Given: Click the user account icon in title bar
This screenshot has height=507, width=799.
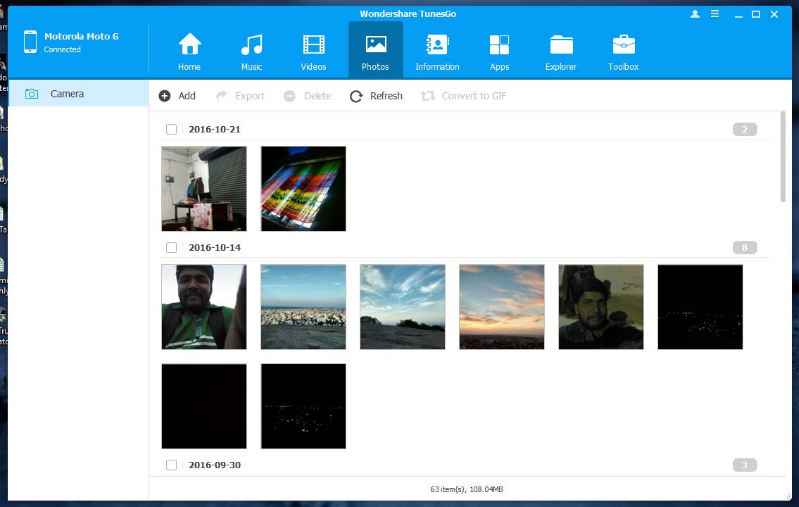Looking at the screenshot, I should click(695, 14).
